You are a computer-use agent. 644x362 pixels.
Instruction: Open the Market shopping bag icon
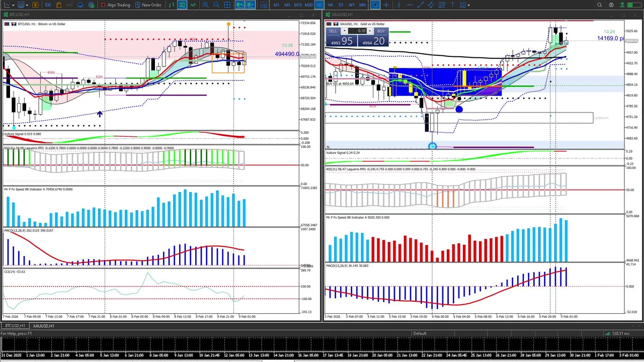pyautogui.click(x=59, y=5)
